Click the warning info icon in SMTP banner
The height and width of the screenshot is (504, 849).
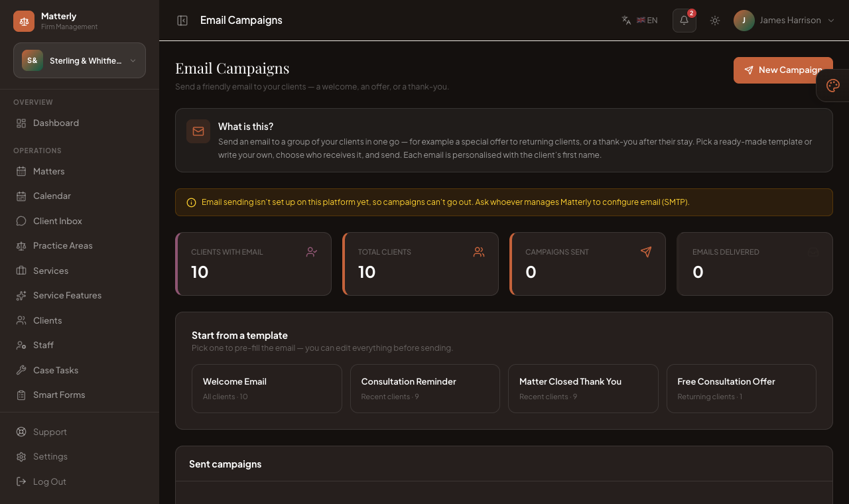click(x=191, y=202)
